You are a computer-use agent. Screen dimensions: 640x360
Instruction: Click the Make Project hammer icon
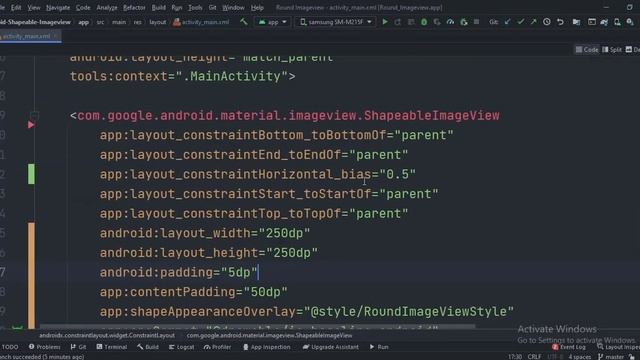click(244, 22)
